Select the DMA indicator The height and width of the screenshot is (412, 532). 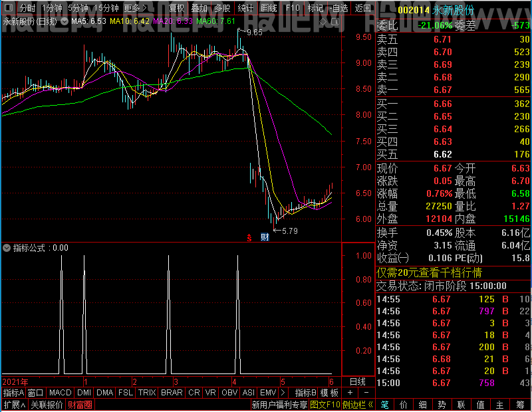104,393
